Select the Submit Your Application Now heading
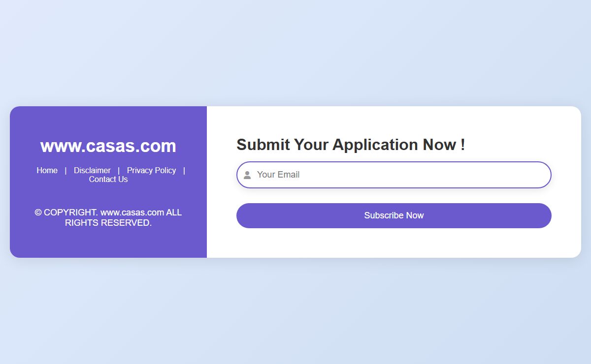The height and width of the screenshot is (364, 591). pyautogui.click(x=351, y=145)
